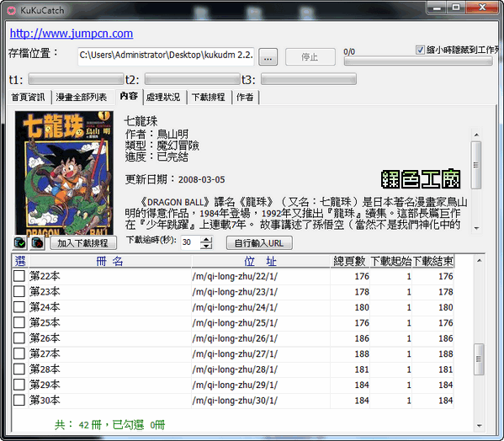Tick the checkbox for 第29本
504x441 pixels.
pyautogui.click(x=19, y=385)
